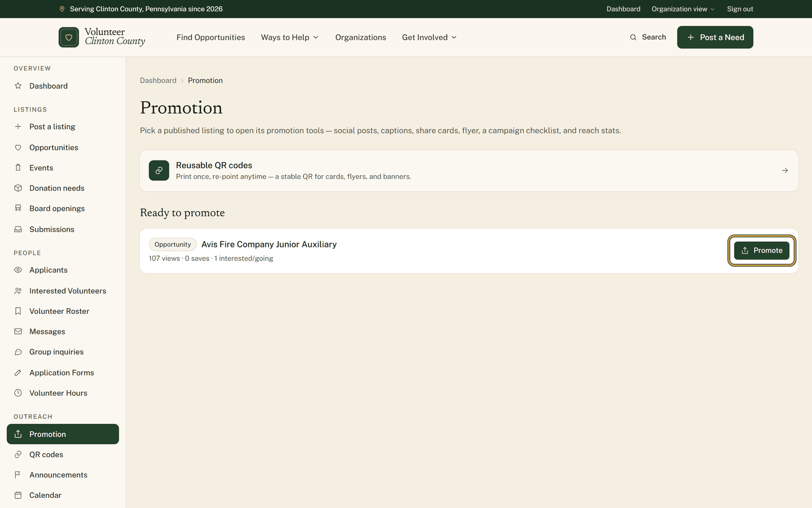Click the inbox icon beside Submissions
The height and width of the screenshot is (508, 812).
click(18, 229)
